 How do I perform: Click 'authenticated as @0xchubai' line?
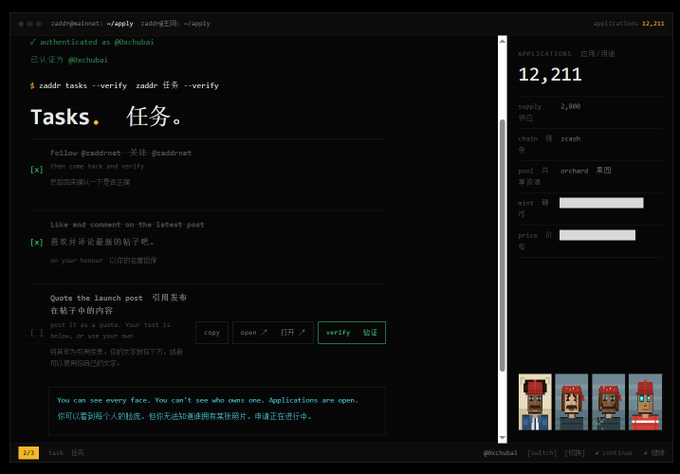pyautogui.click(x=92, y=42)
